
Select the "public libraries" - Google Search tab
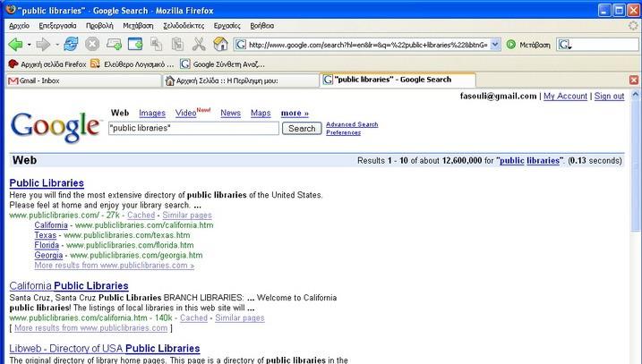pyautogui.click(x=398, y=80)
